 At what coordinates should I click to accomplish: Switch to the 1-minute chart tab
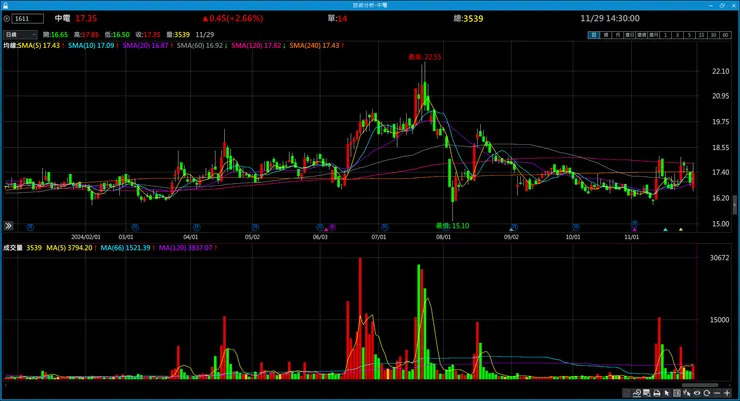665,35
